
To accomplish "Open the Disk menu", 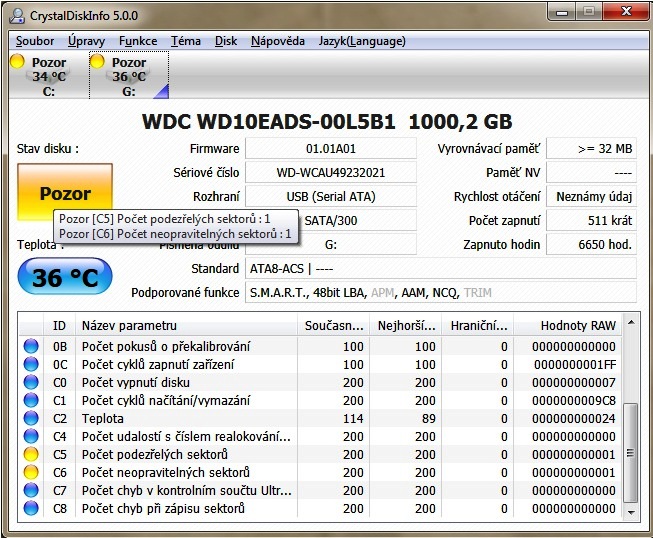I will [x=226, y=41].
